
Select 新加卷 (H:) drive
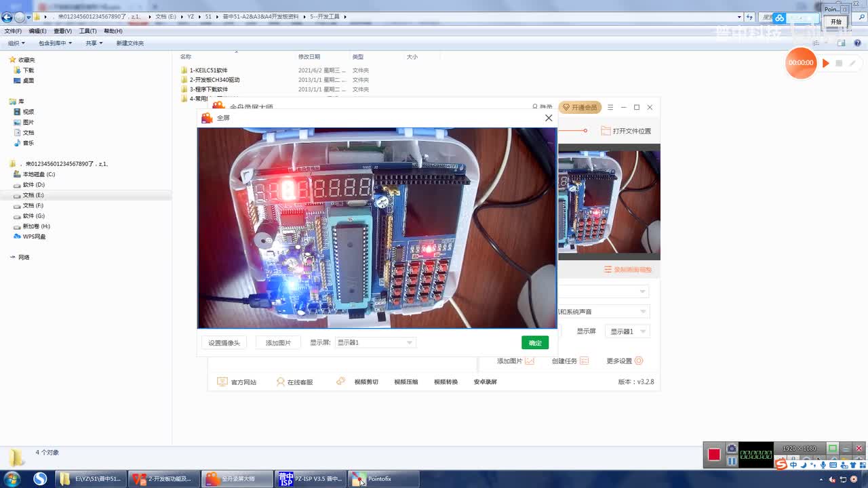click(x=36, y=226)
